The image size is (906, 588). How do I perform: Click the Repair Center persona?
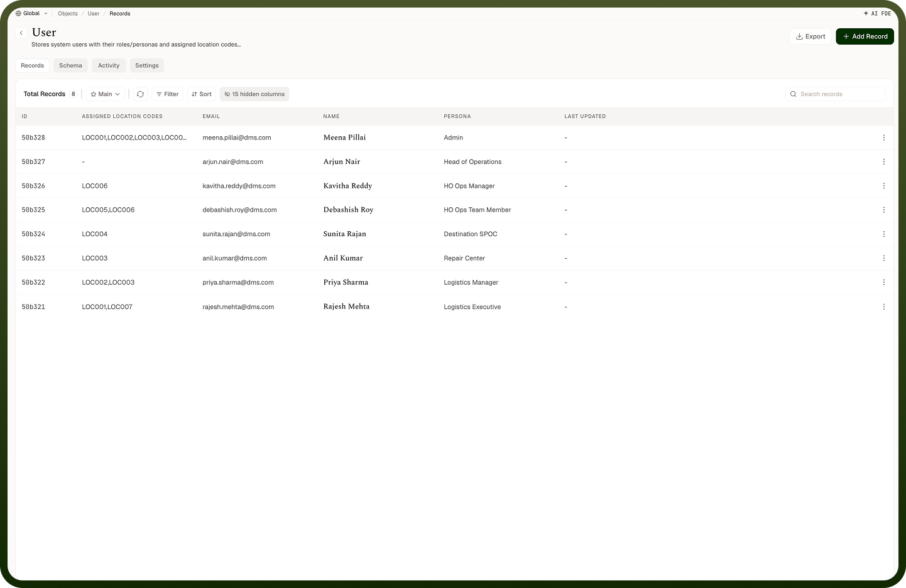coord(464,258)
